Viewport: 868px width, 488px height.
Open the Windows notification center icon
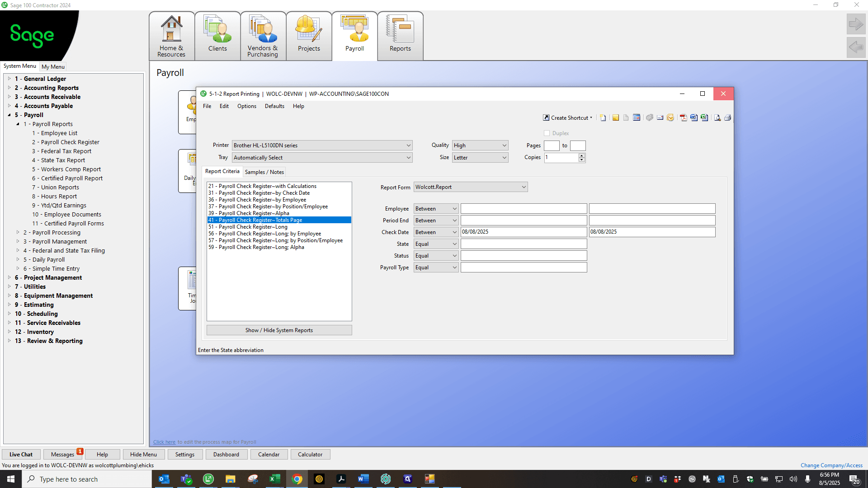854,479
